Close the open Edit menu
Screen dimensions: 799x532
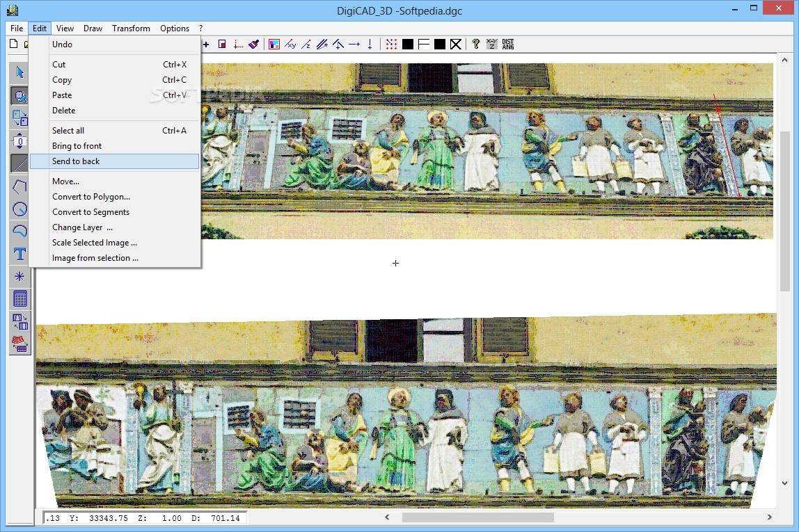click(x=39, y=29)
